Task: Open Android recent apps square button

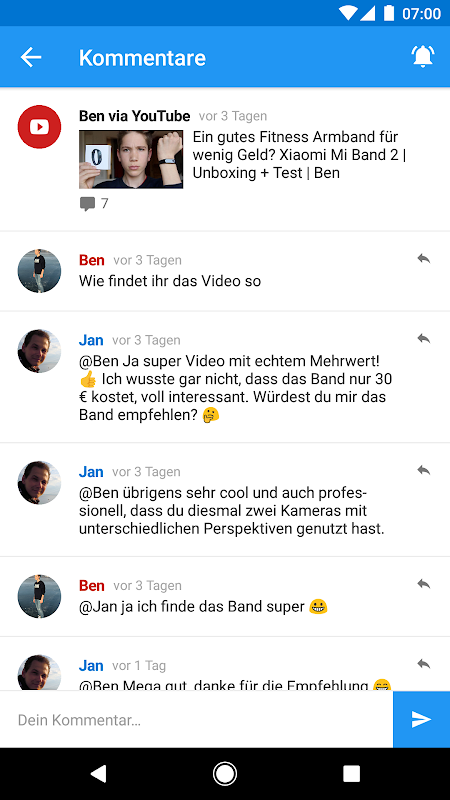Action: click(352, 773)
